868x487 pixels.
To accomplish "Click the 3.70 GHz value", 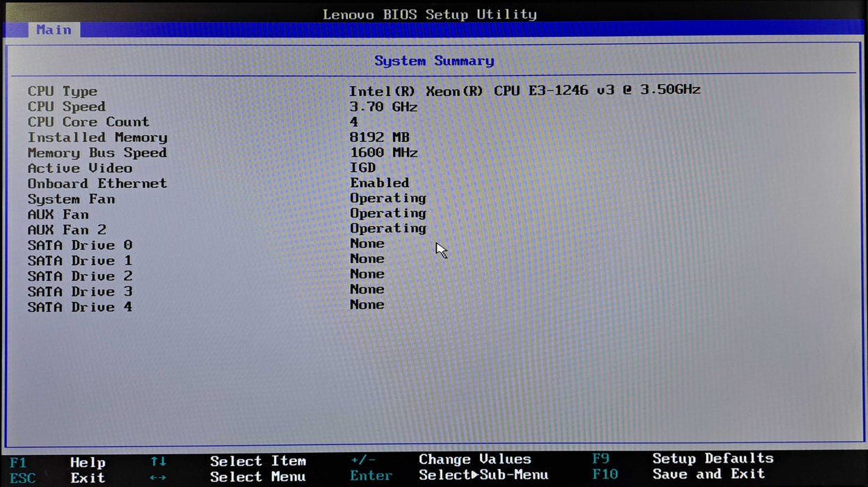I will click(x=383, y=106).
